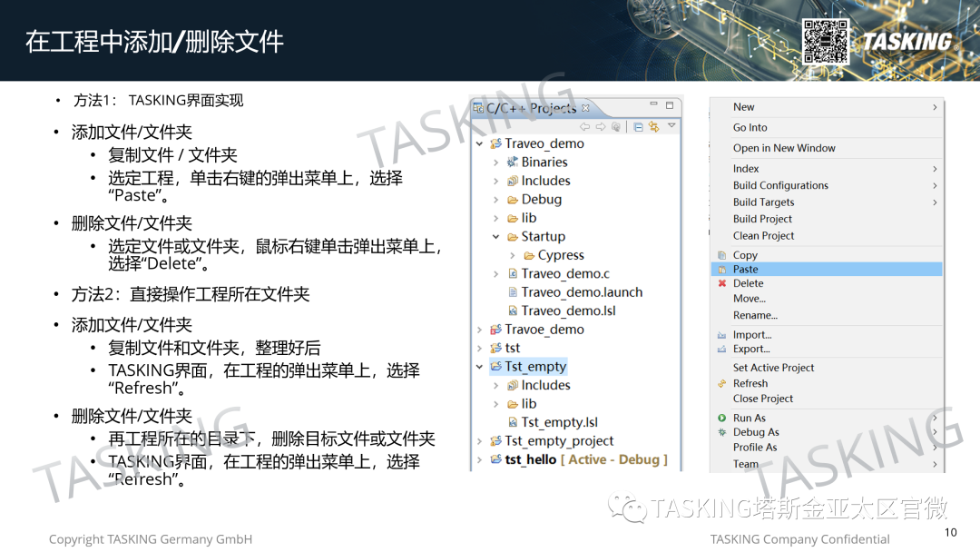The width and height of the screenshot is (980, 552).
Task: Expand the tst project chevron
Action: (479, 349)
